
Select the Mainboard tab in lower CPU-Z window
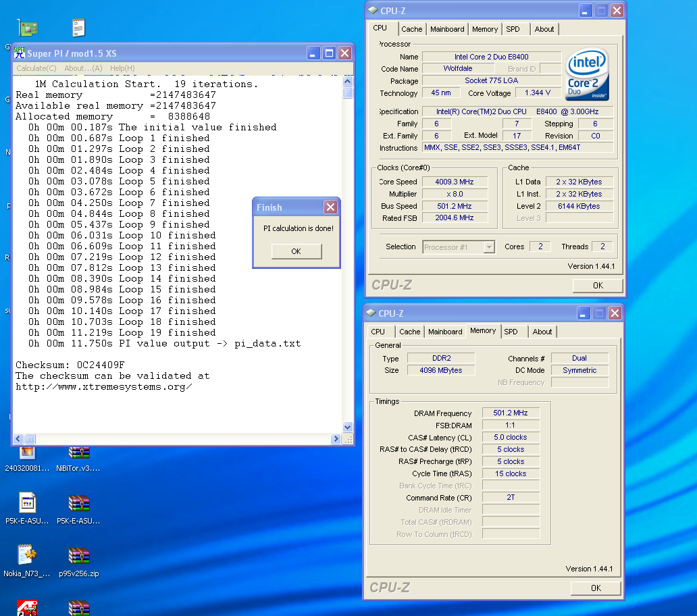(x=445, y=332)
